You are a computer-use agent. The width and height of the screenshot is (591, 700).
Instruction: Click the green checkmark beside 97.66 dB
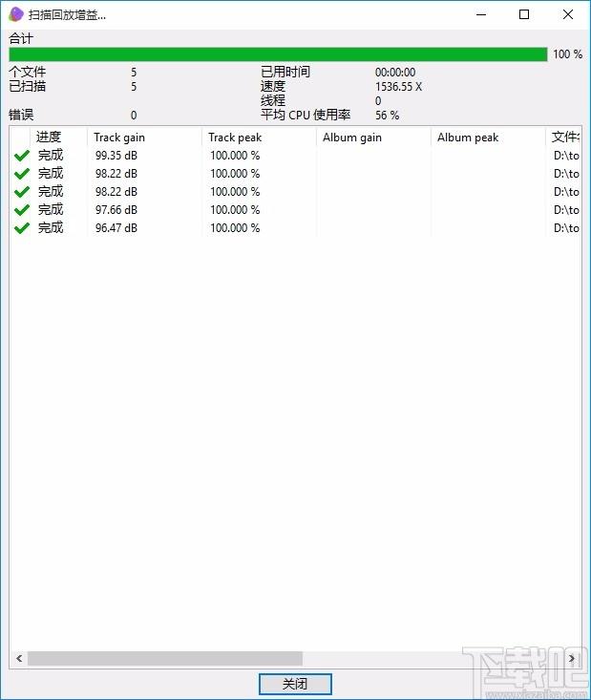click(x=21, y=210)
